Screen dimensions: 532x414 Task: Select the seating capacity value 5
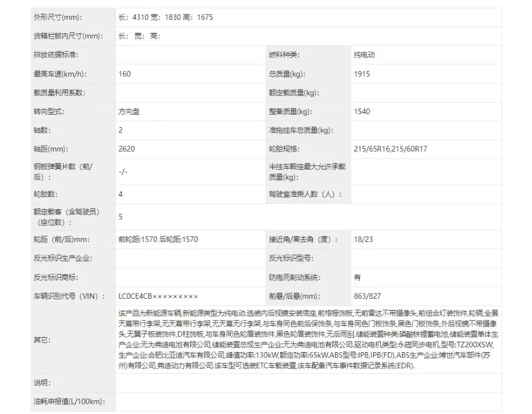coord(121,217)
